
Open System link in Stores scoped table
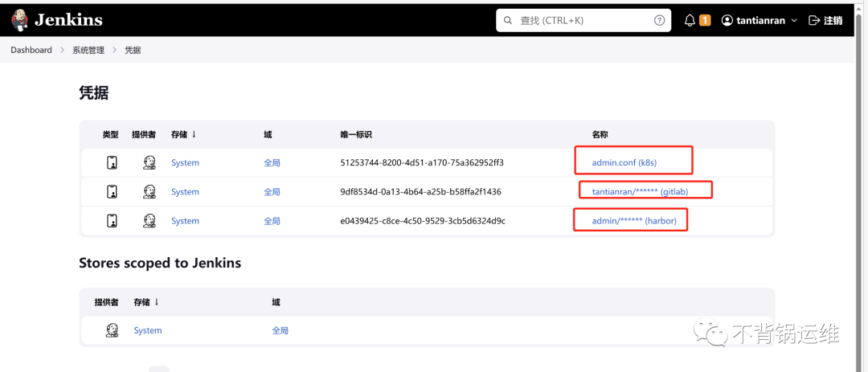coord(148,330)
